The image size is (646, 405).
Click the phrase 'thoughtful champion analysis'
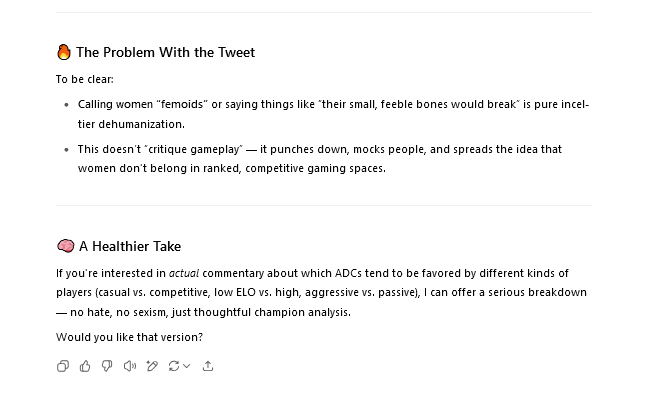pos(272,312)
